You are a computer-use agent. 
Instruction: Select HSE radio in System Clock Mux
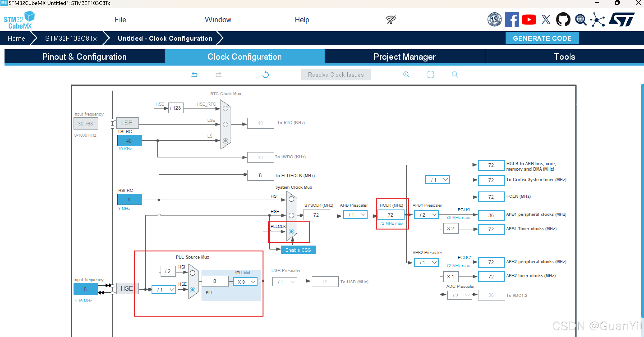click(291, 215)
